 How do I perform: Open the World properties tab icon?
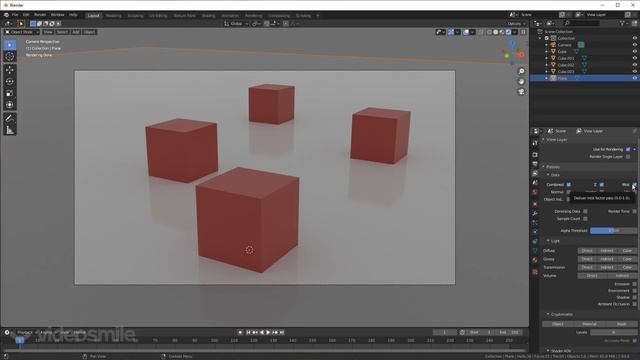click(535, 192)
